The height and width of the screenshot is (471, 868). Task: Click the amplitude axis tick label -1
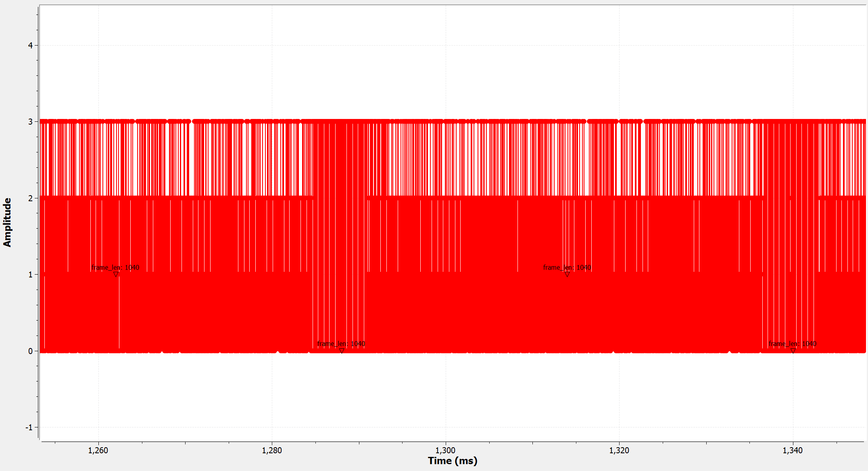click(29, 427)
